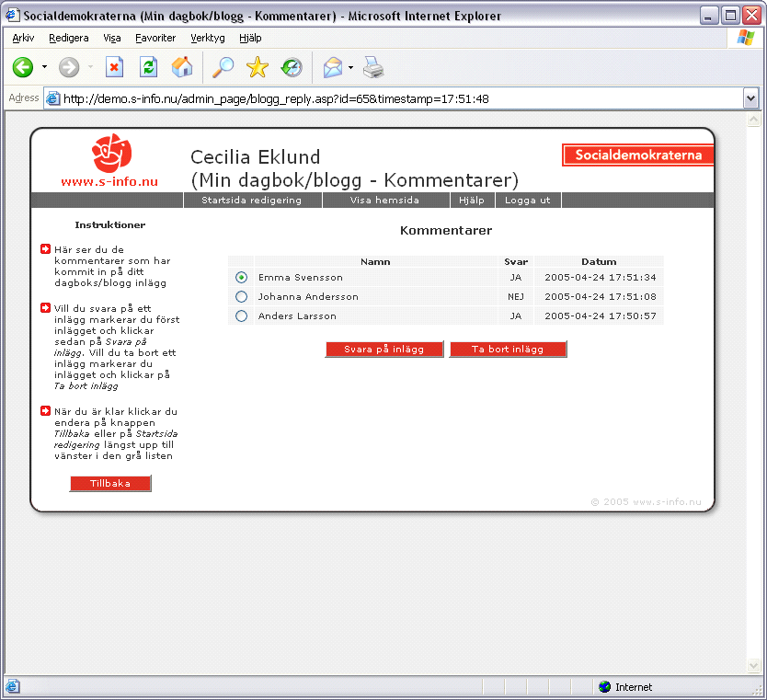The width and height of the screenshot is (767, 700).
Task: Click red arrow bullet beside 'När du är klar'
Action: click(45, 411)
